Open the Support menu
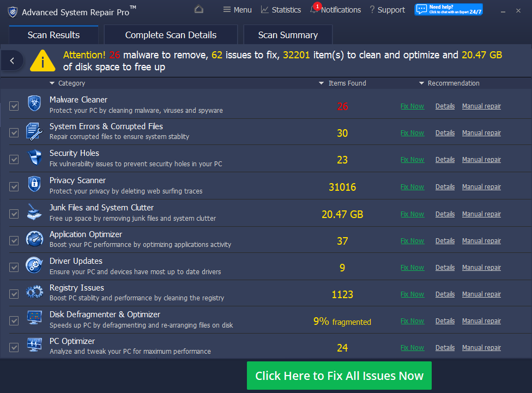Image resolution: width=532 pixels, height=393 pixels. point(387,10)
